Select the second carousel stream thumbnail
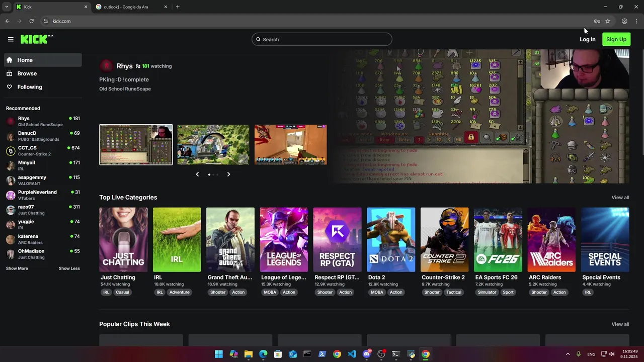Image resolution: width=644 pixels, height=362 pixels. point(213,145)
